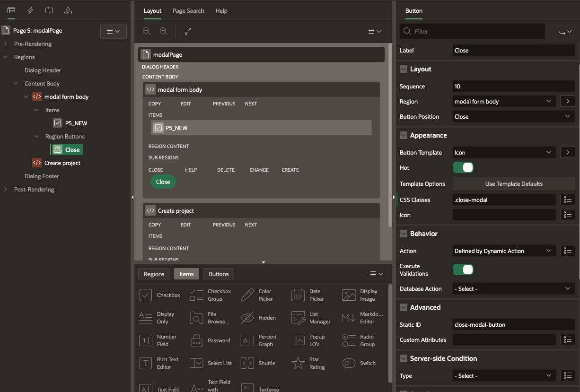Click the zoom in magnifier icon
Viewport: 580px width, 392px height.
point(164,31)
